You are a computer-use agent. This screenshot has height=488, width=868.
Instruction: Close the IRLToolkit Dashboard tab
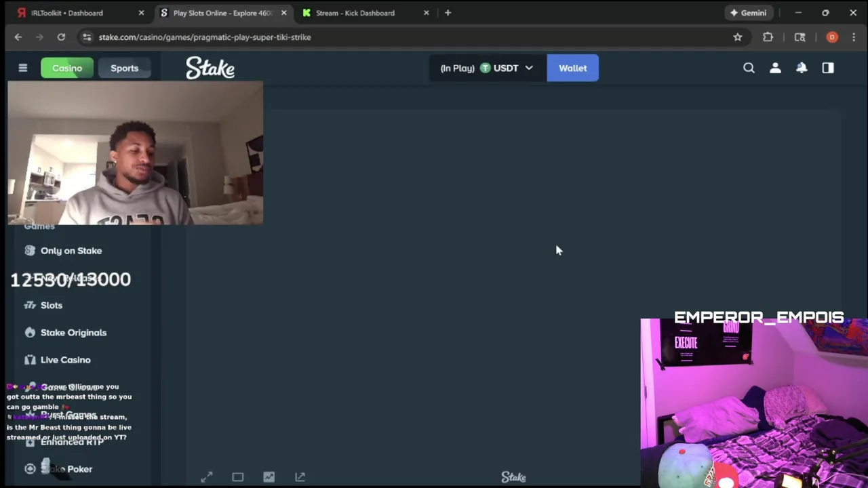pyautogui.click(x=141, y=13)
